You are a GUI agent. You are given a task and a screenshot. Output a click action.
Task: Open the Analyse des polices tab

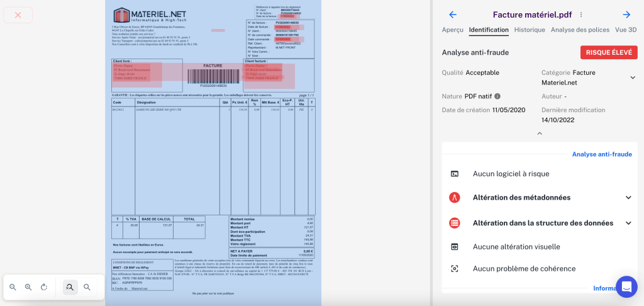click(x=580, y=30)
